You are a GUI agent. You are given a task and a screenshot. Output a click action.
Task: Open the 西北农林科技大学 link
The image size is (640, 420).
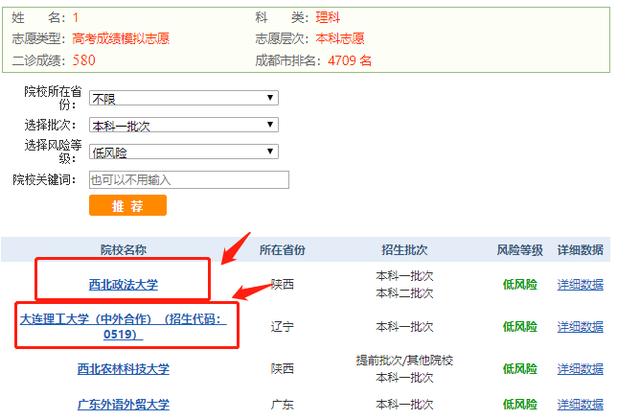[123, 369]
